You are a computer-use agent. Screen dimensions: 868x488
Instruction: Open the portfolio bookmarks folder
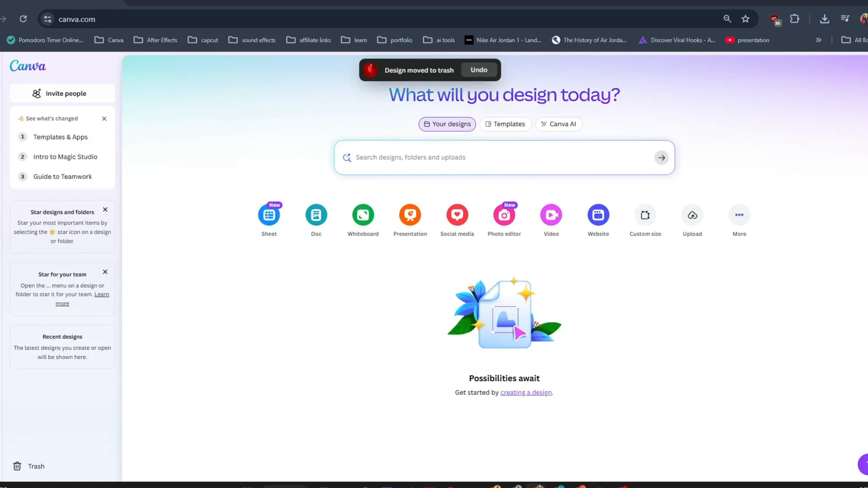(395, 40)
